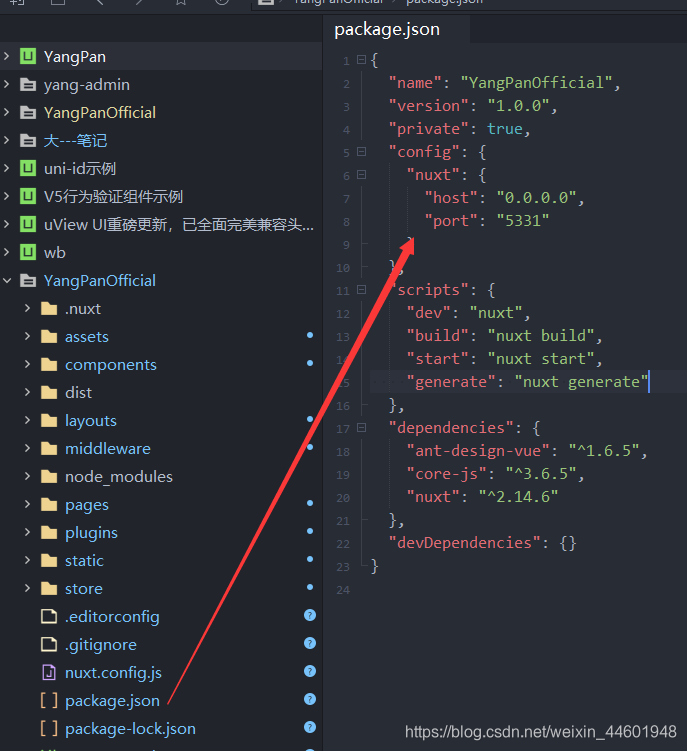Expand the uView UI project chevron
Viewport: 687px width, 751px height.
pyautogui.click(x=7, y=225)
